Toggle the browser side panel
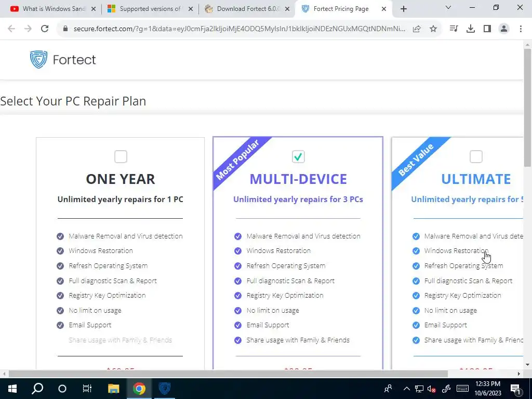The height and width of the screenshot is (399, 532). click(x=487, y=29)
